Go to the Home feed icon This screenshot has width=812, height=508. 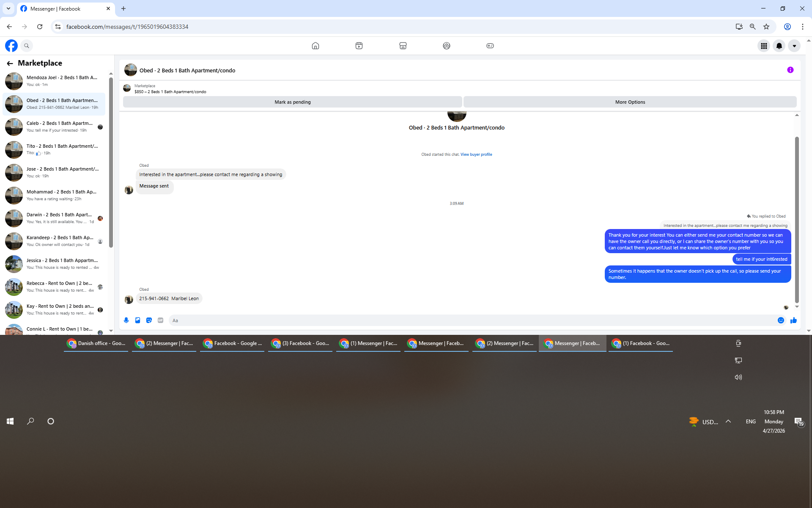pos(315,46)
